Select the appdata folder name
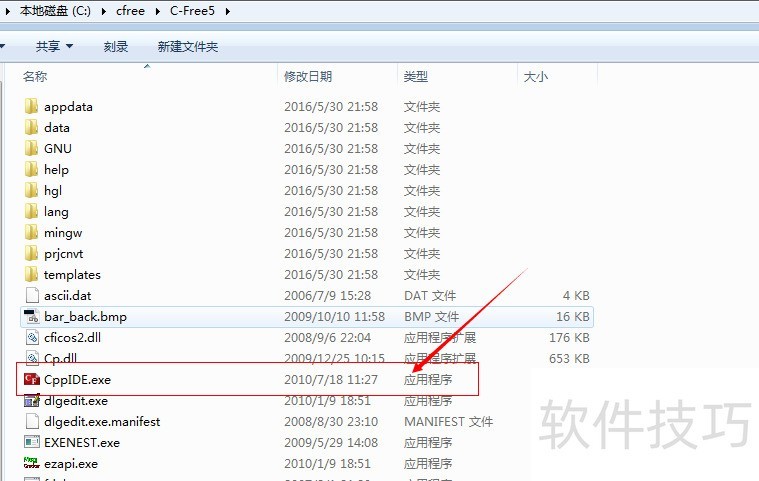 [x=68, y=107]
